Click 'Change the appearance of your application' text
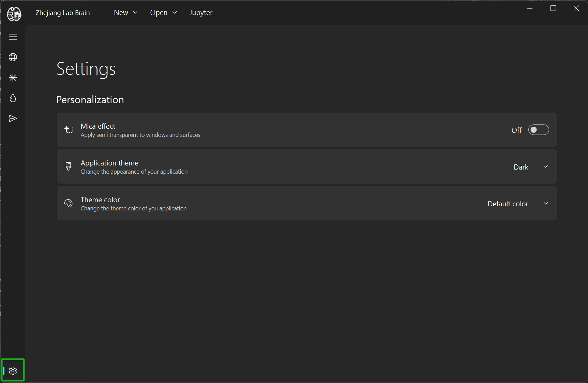 (x=134, y=172)
